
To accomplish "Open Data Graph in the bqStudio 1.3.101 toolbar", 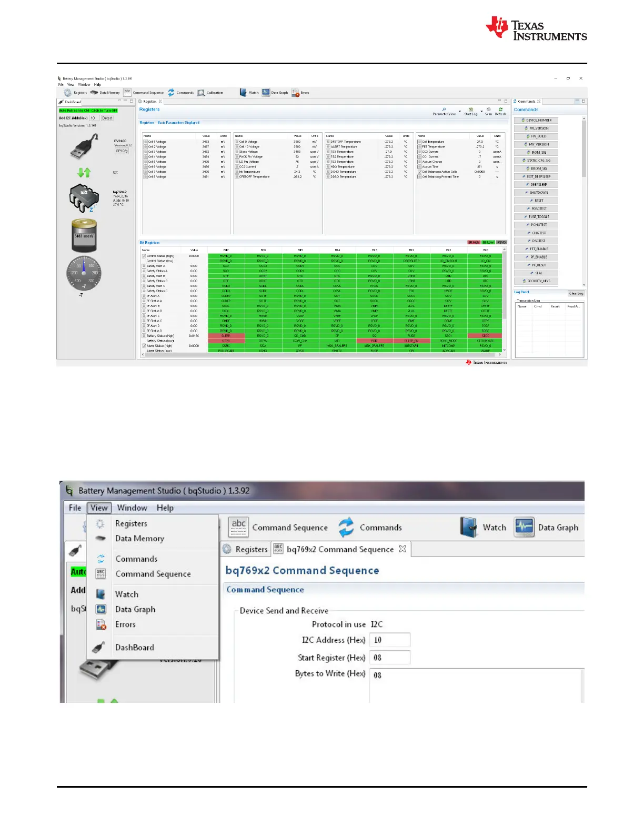I will click(x=275, y=93).
